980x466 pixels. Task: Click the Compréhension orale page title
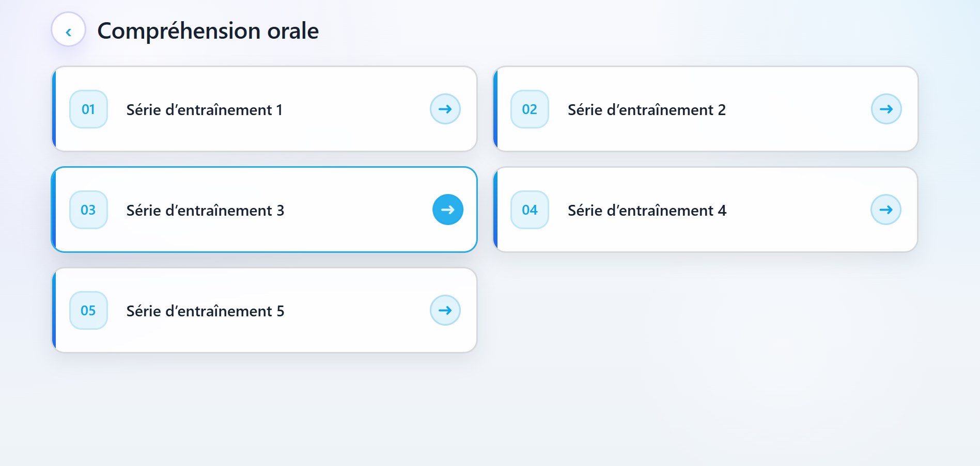[208, 31]
